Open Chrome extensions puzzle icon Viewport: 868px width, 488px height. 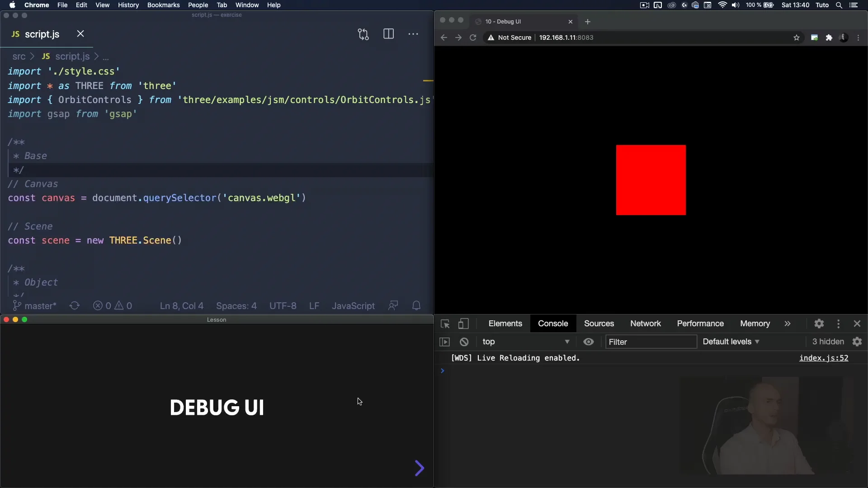[830, 38]
